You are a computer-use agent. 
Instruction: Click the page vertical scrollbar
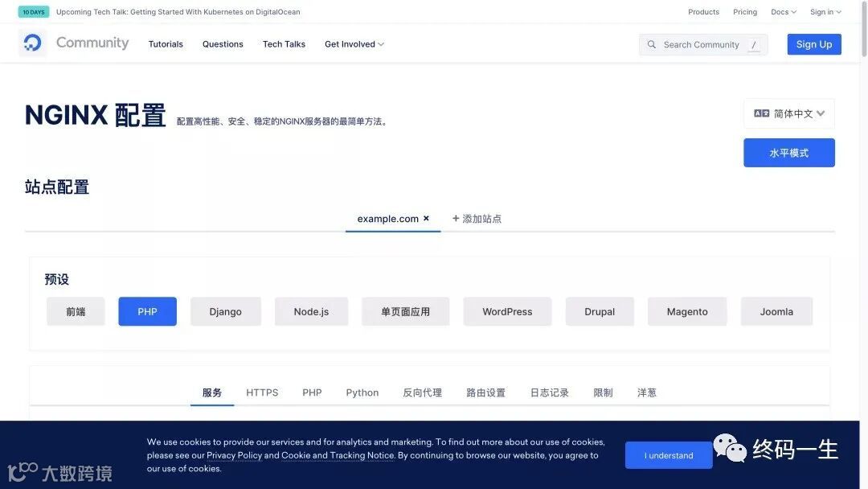[864, 27]
